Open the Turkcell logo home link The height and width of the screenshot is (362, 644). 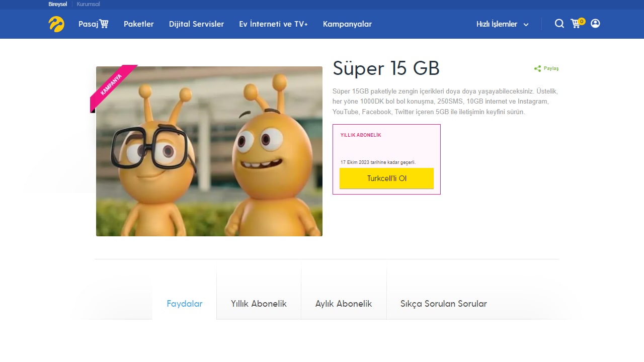[56, 24]
